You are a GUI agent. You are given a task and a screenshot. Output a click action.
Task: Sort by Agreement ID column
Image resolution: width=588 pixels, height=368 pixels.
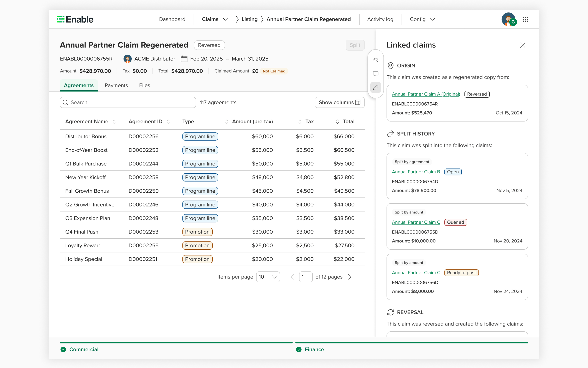point(168,122)
